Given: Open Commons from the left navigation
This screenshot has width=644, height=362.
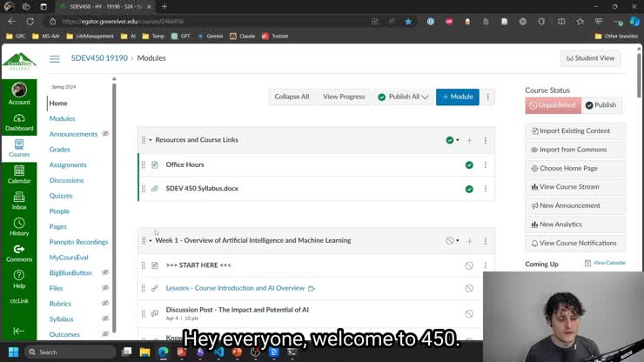Looking at the screenshot, I should point(19,252).
